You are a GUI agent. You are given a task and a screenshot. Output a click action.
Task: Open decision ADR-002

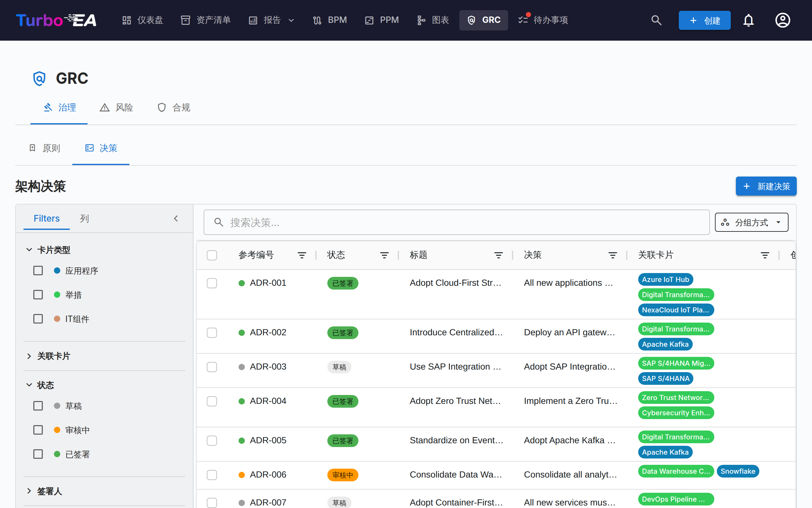[268, 332]
